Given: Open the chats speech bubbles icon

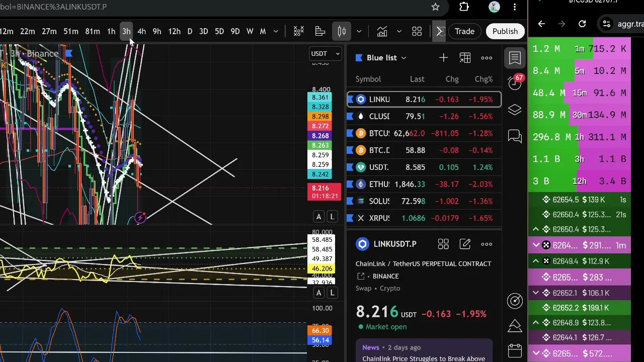Looking at the screenshot, I should [x=515, y=136].
